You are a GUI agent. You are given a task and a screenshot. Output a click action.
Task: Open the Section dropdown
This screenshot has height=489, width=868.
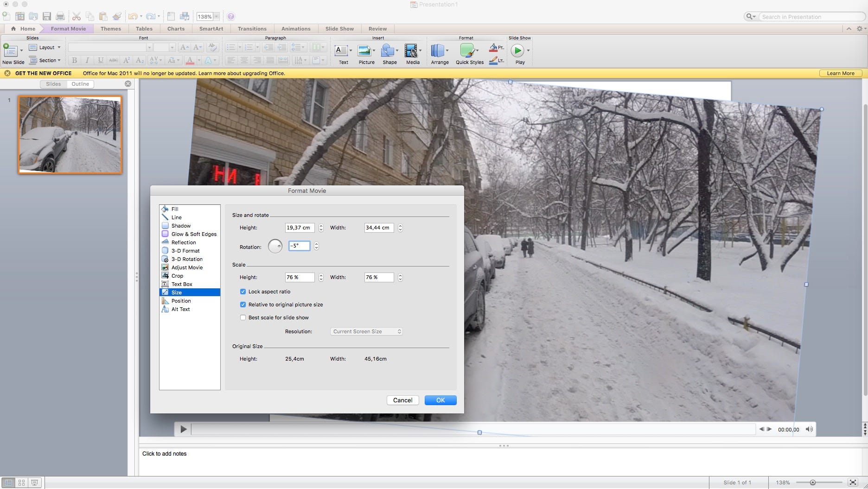[45, 60]
